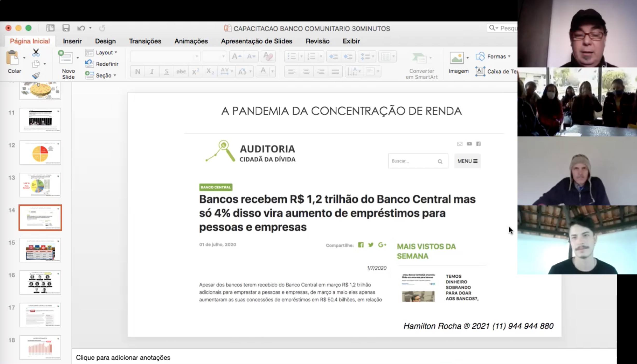Click the Format Painter brush icon
This screenshot has width=637, height=364.
point(36,75)
